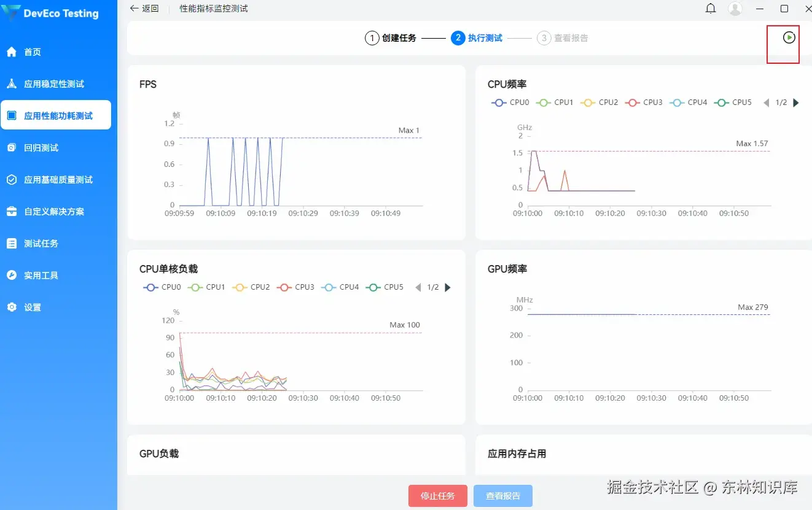Click the Max 1 label in FPS chart
This screenshot has height=510, width=812.
pyautogui.click(x=409, y=130)
